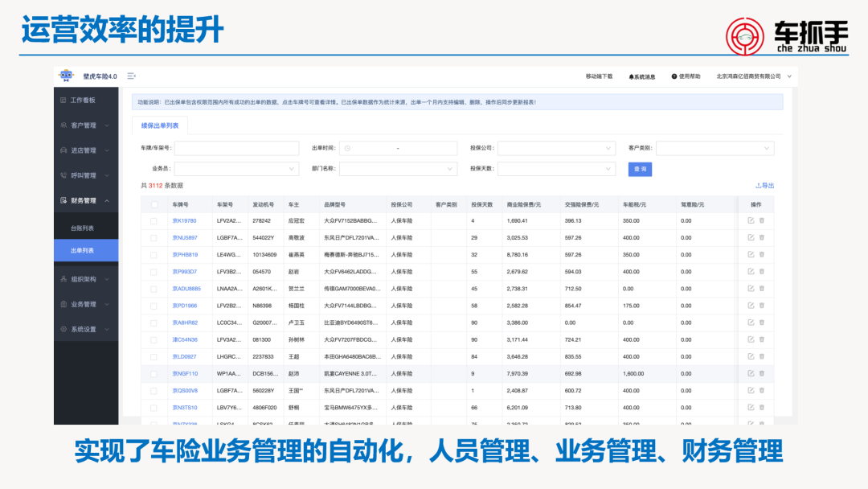868x489 pixels.
Task: Click the 壁虎车险 robot logo
Action: [67, 76]
